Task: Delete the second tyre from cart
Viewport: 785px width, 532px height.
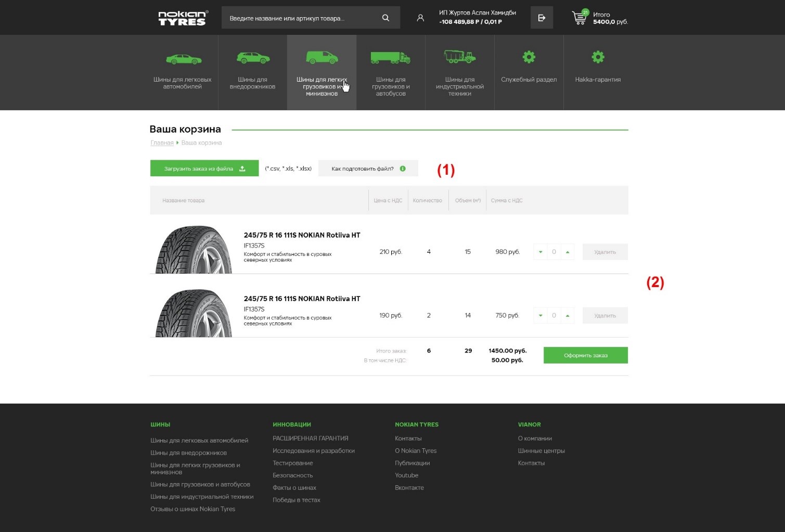Action: coord(604,316)
